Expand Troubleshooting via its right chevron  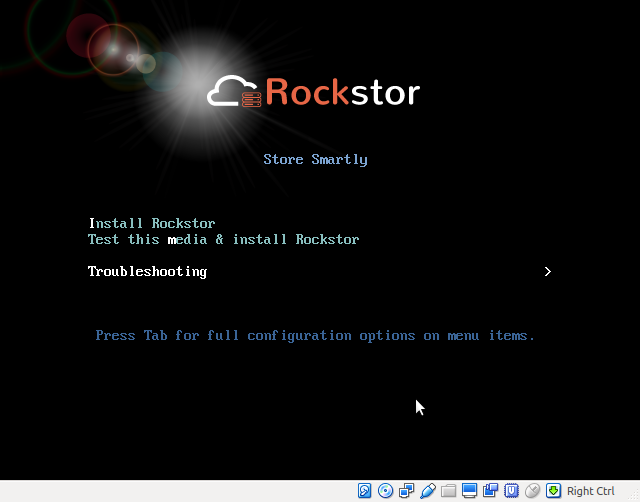click(548, 271)
